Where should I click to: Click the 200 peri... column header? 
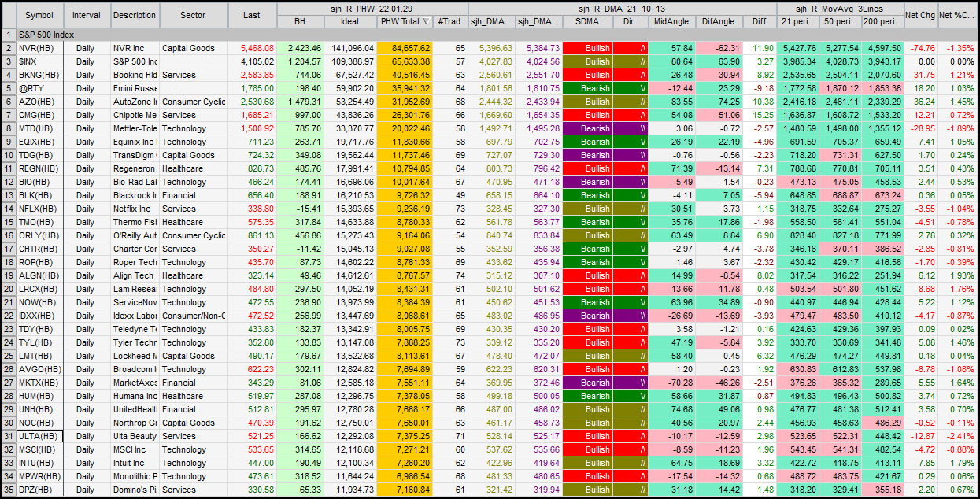(x=882, y=21)
